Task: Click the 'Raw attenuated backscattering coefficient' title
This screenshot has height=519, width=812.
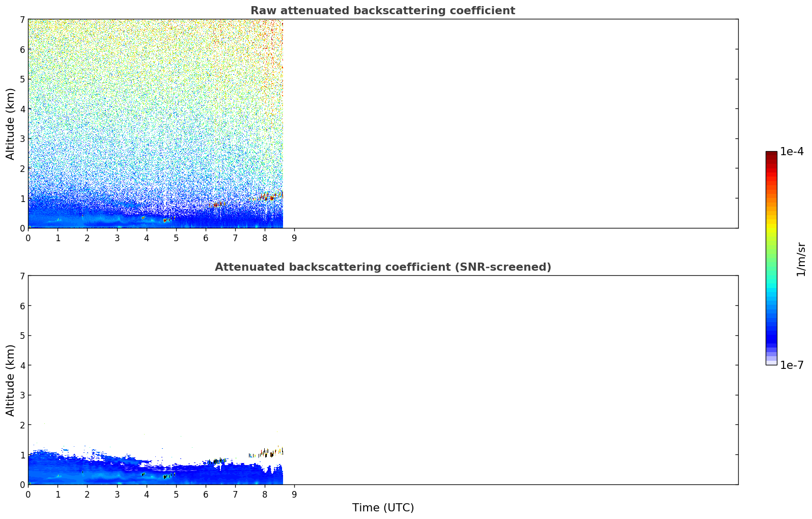Action: (383, 11)
